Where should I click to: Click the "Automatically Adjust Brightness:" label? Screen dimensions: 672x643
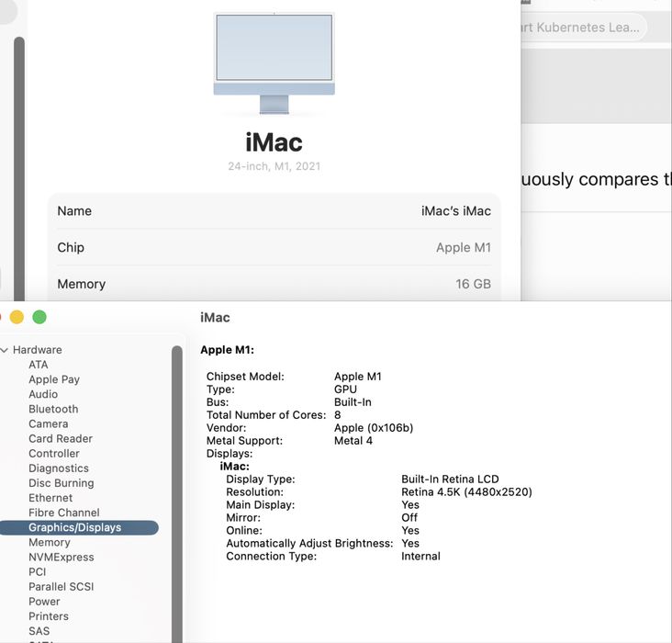[309, 544]
